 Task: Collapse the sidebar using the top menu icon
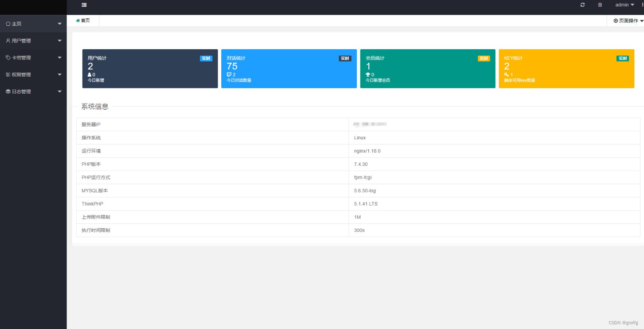(x=84, y=5)
